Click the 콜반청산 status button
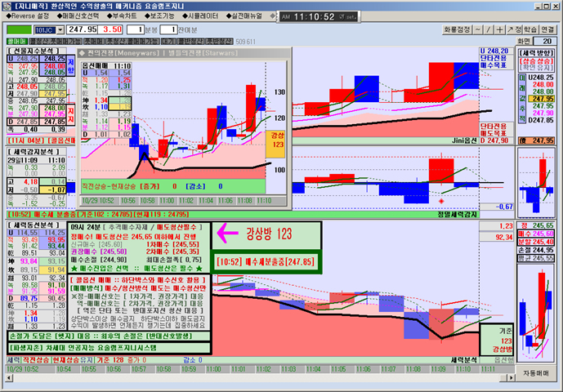The height and width of the screenshot is (392, 563). click(190, 42)
